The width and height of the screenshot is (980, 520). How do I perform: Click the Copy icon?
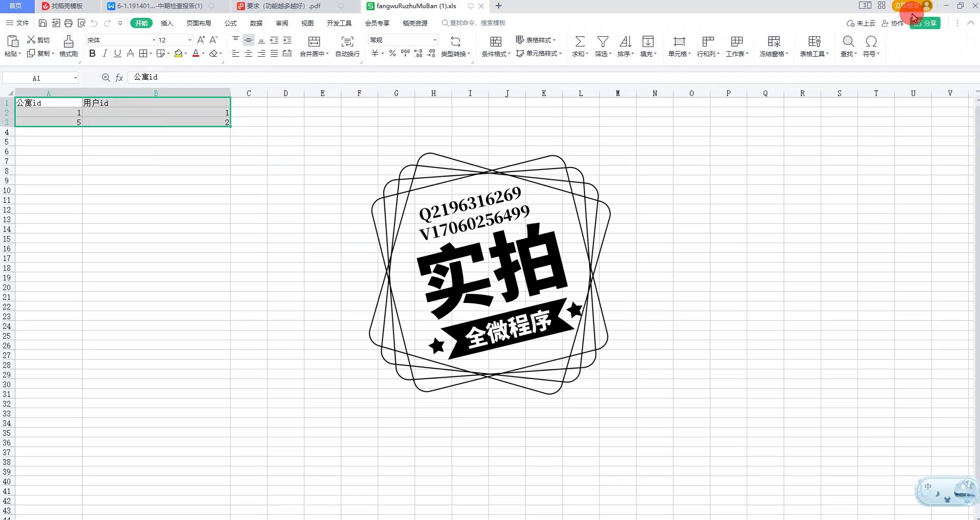(x=31, y=53)
